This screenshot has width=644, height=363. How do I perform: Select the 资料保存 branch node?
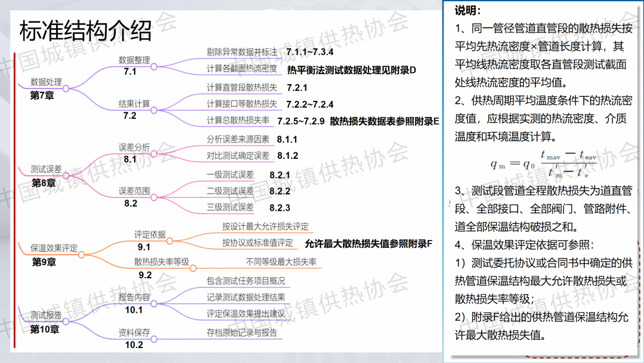(x=134, y=333)
